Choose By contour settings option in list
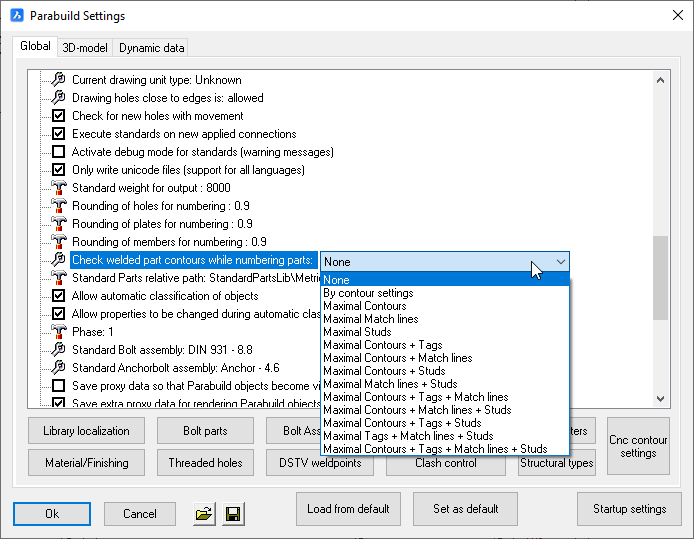This screenshot has width=694, height=539. coord(368,293)
